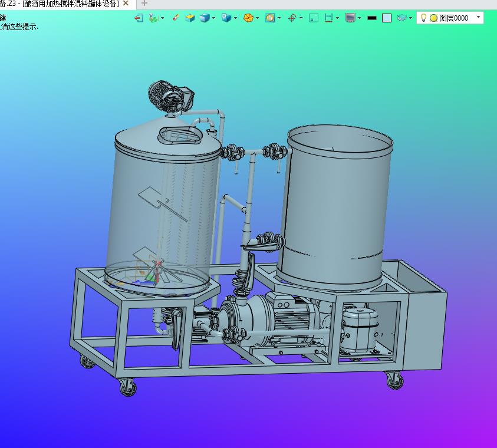
Task: Click the section view square icon
Action: click(x=270, y=18)
